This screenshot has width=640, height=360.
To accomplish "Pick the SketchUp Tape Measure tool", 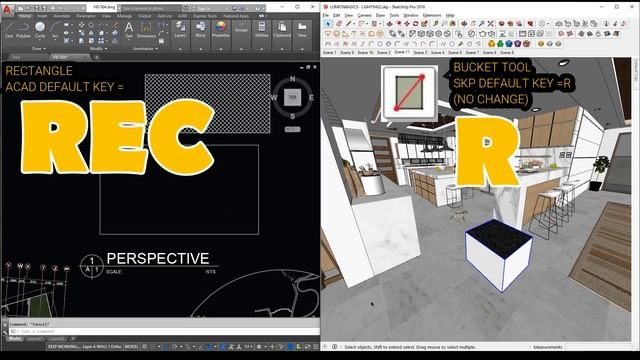I will click(x=436, y=24).
